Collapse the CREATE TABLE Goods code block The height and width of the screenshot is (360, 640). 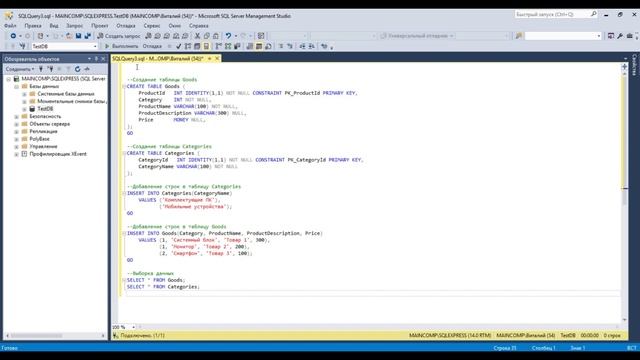coord(124,86)
